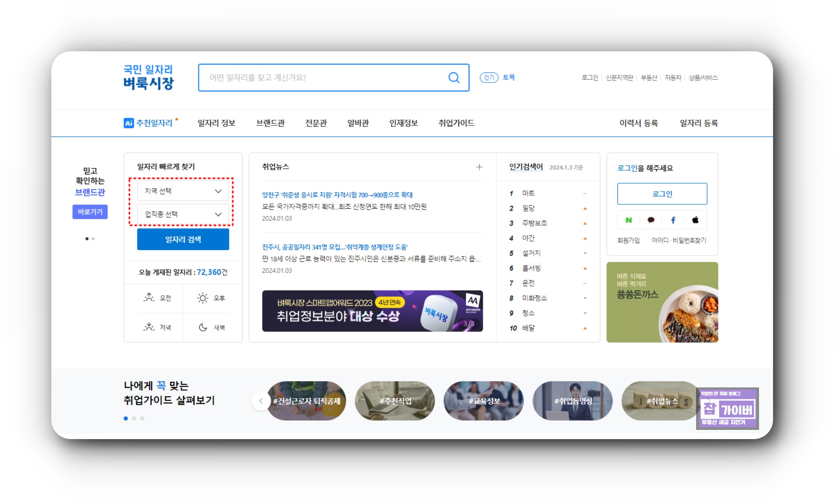Select third dot under 취업가이드 살펴보기
This screenshot has width=838, height=504.
tap(142, 418)
